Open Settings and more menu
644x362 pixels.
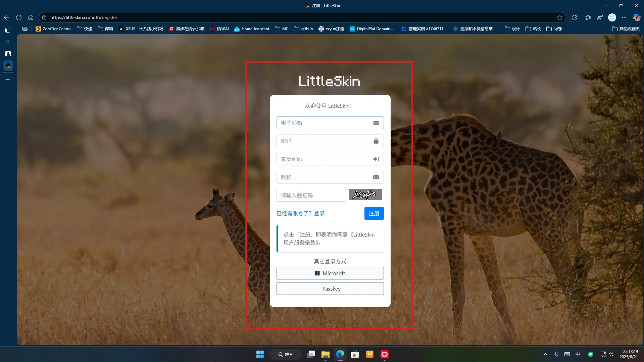click(624, 17)
